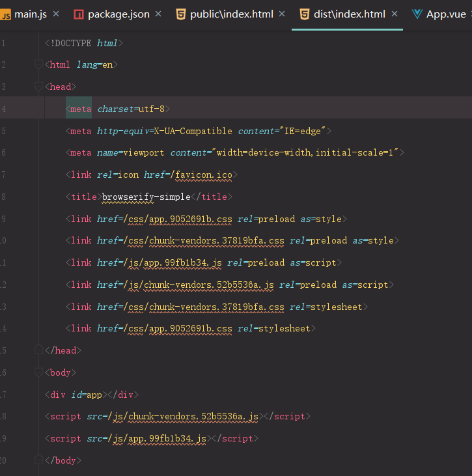Screen dimensions: 472x476
Task: Collapse the html tag fold marker
Action: (x=38, y=64)
